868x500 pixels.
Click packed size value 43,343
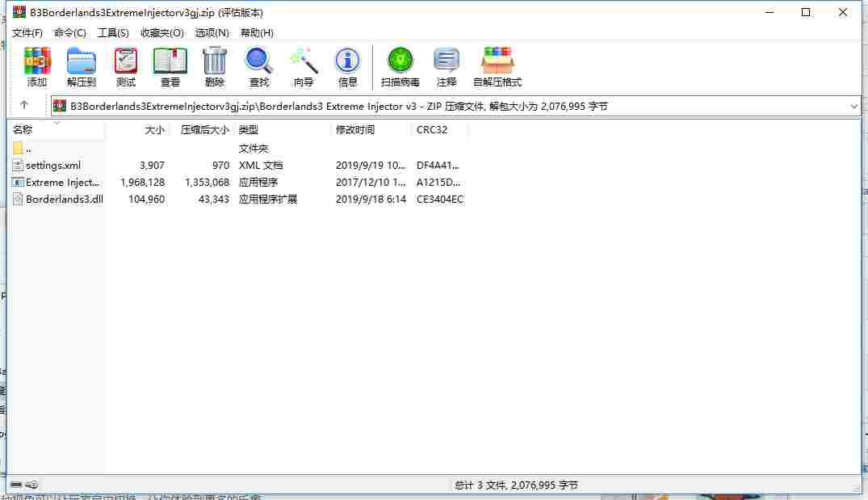(214, 200)
